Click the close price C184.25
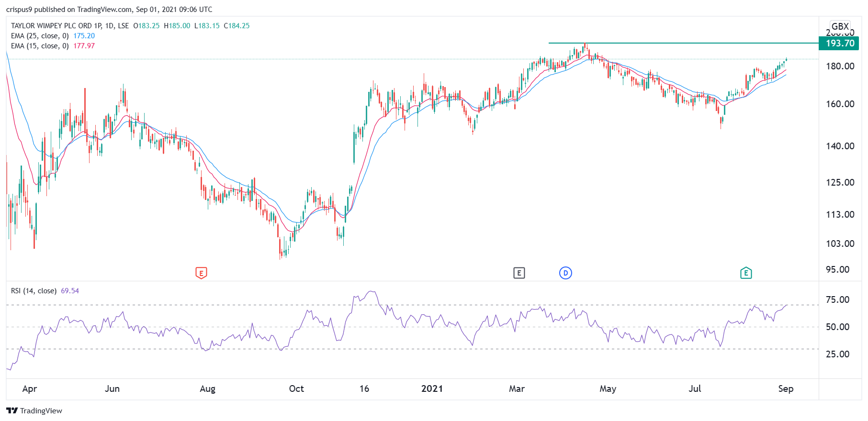 pos(237,26)
